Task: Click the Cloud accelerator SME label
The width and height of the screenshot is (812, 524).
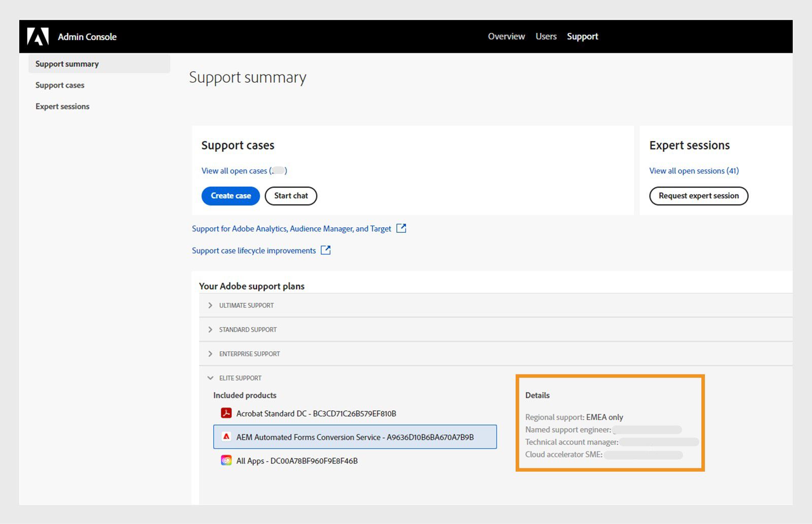Action: [564, 455]
